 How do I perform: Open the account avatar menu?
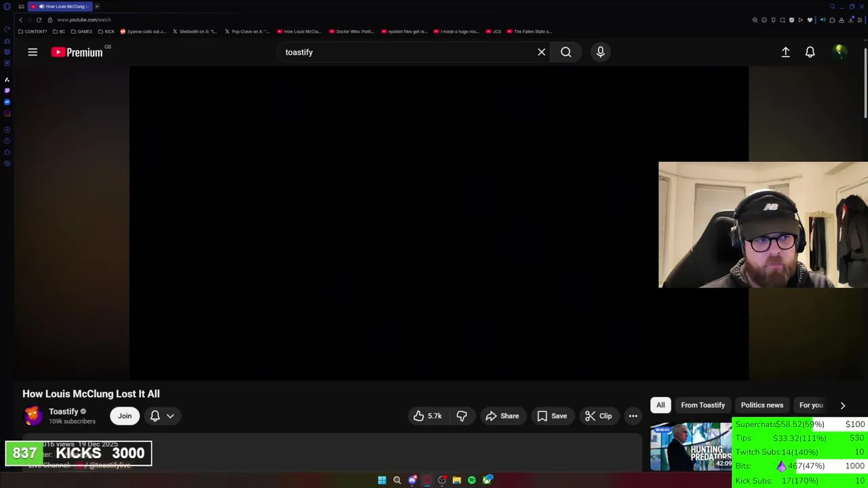(840, 52)
